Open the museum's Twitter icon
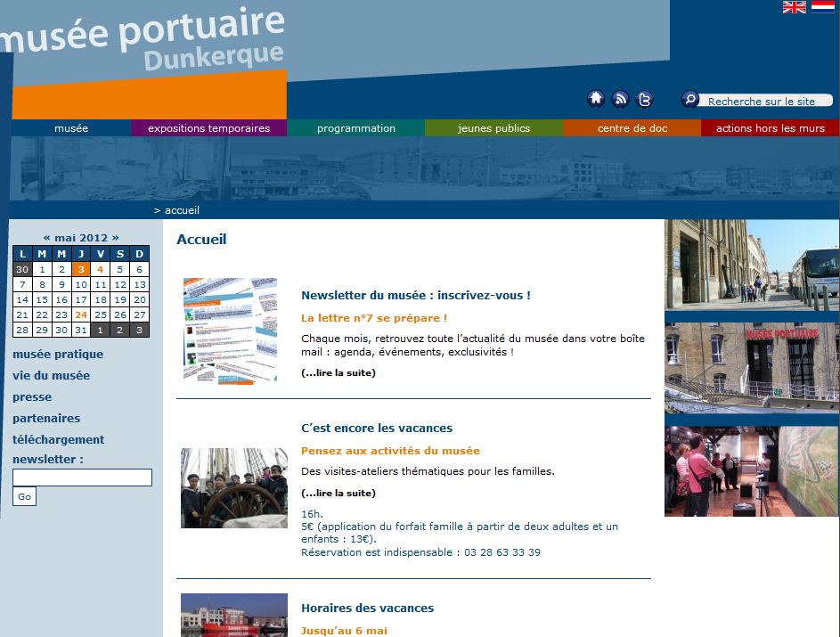Viewport: 840px width, 637px height. [x=645, y=99]
